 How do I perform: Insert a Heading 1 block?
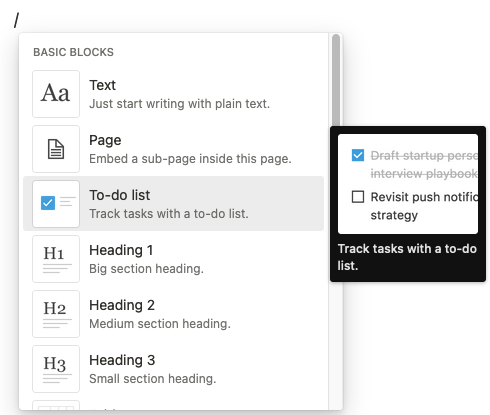pos(173,259)
